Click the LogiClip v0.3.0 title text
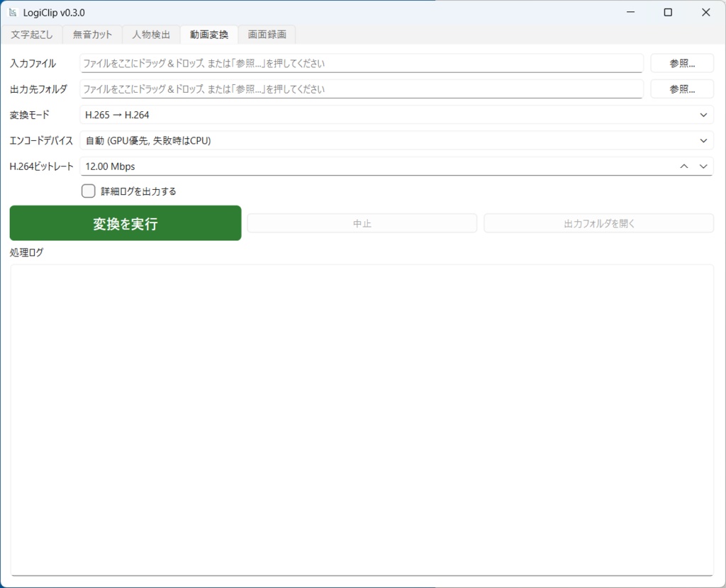 pos(54,13)
